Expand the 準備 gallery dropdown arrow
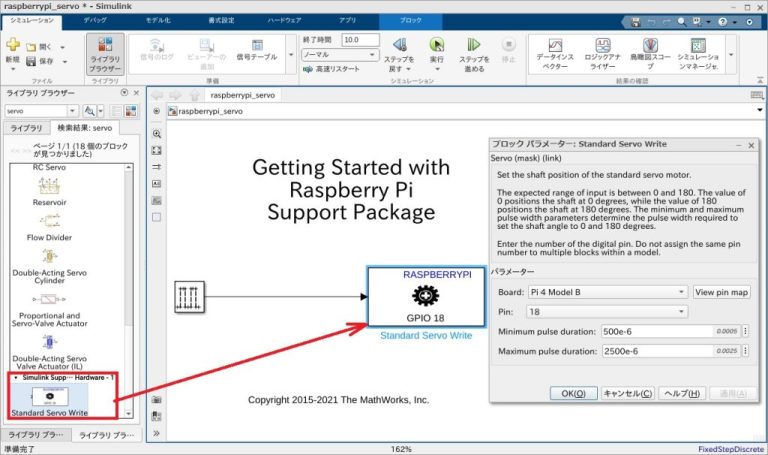This screenshot has width=768, height=455. [x=291, y=54]
